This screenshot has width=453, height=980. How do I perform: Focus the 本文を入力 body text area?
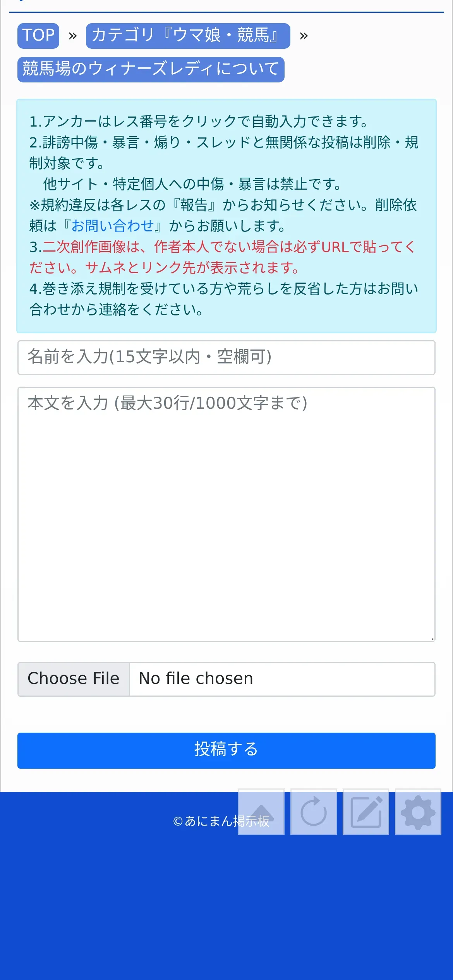(x=226, y=514)
